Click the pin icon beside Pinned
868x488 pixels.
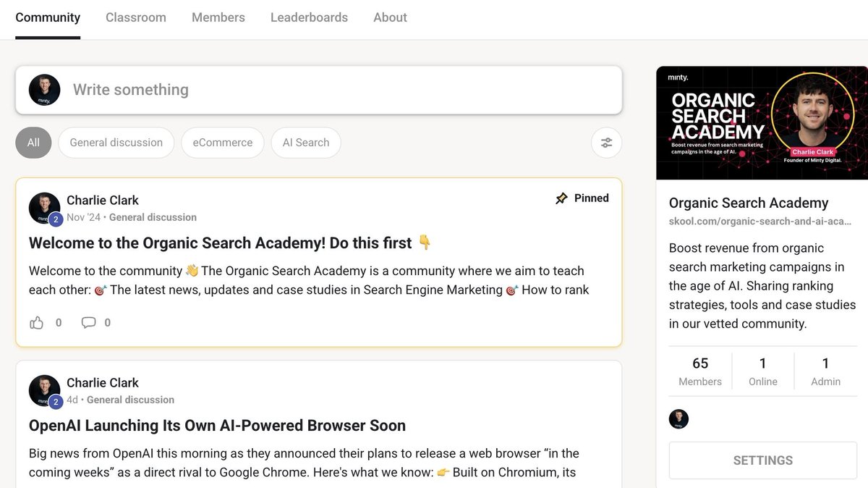561,198
